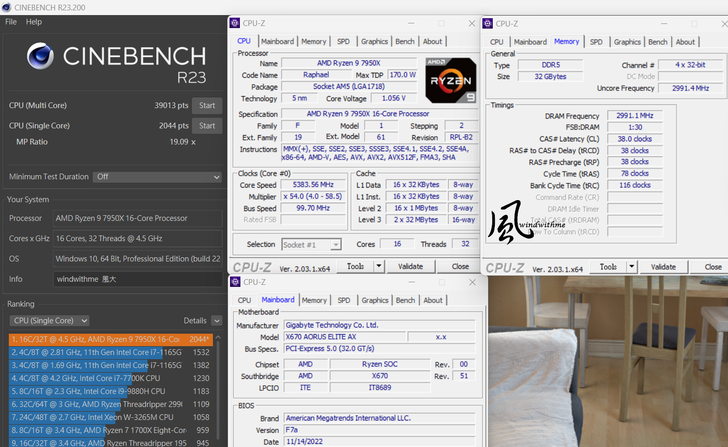Click the CPU-Z icon in top-left CPU-Z title bar
Viewport: 728px width, 447px height.
(x=237, y=23)
